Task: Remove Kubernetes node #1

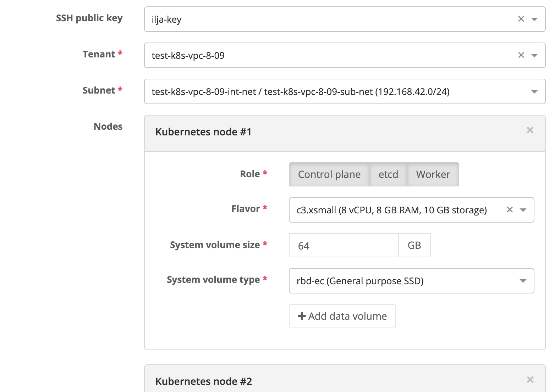Action: click(x=530, y=130)
